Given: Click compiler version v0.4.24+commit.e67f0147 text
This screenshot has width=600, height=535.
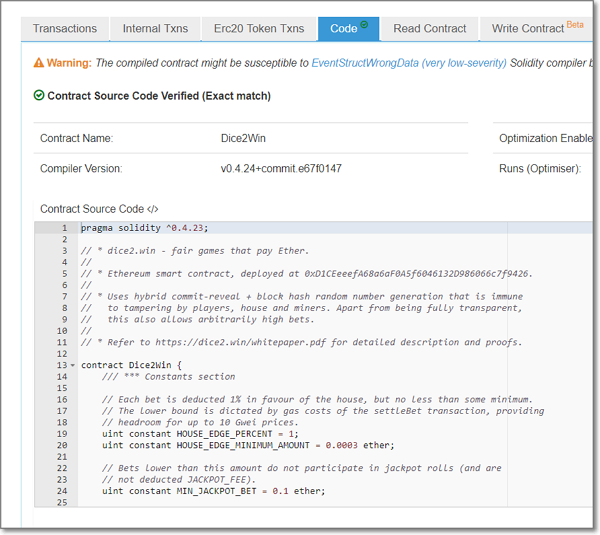Looking at the screenshot, I should tap(281, 169).
